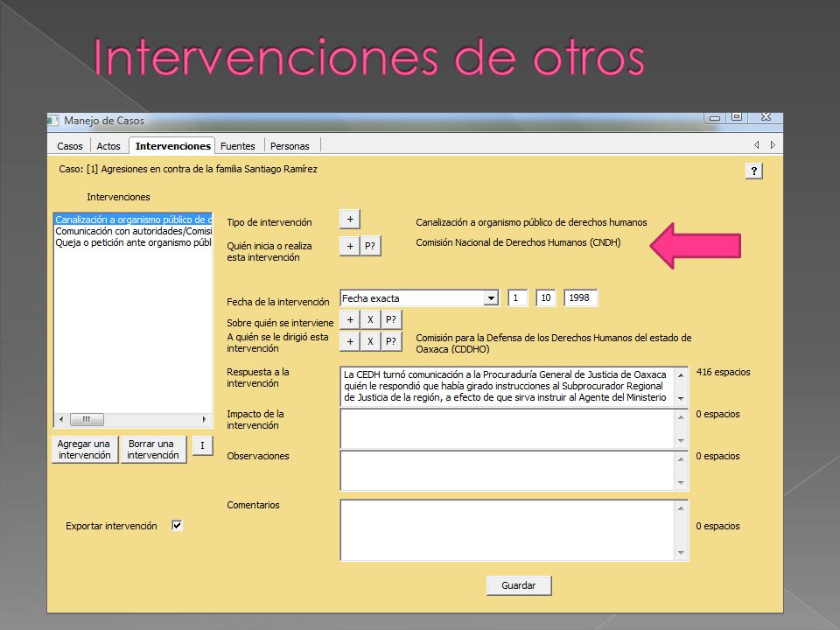This screenshot has height=630, width=840.
Task: Click P? for A quién se dirigió
Action: pyautogui.click(x=391, y=341)
